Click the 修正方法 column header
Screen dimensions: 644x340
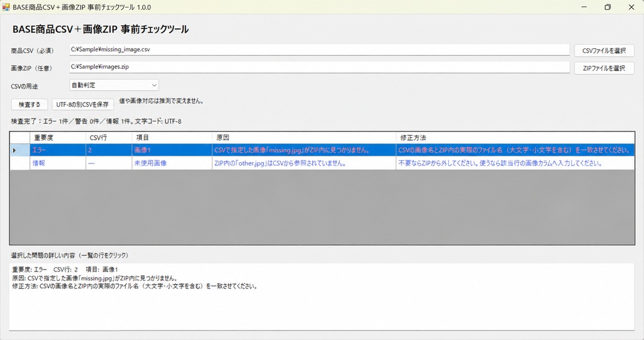coord(515,138)
